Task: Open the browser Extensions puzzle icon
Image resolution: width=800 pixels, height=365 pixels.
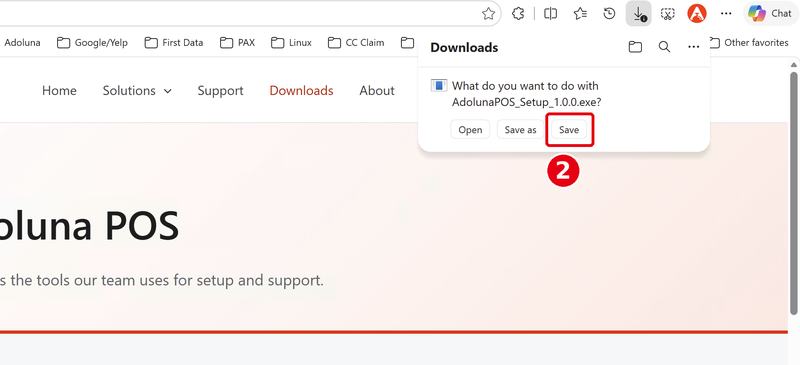Action: point(518,14)
